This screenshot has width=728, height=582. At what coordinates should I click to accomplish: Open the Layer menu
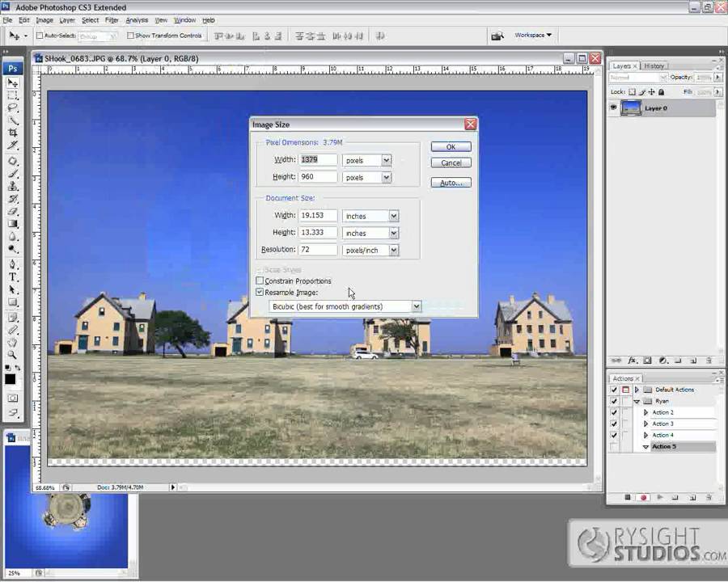[x=67, y=20]
